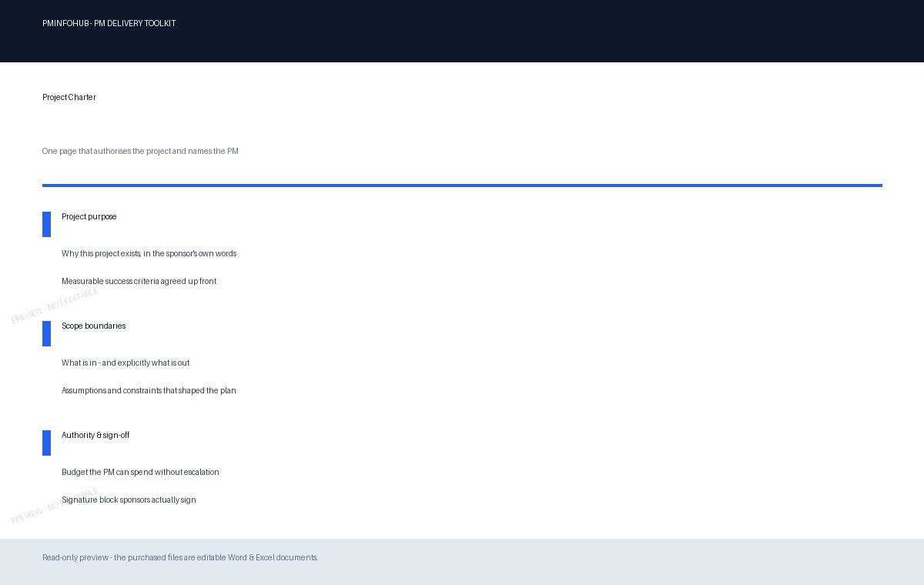The width and height of the screenshot is (924, 585).
Task: Click the subtitle about authorising the project
Action: 140,151
